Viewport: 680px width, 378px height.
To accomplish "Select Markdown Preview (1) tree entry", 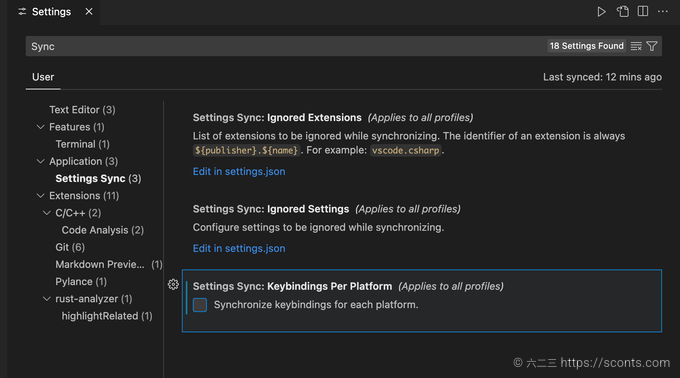I will click(x=109, y=264).
